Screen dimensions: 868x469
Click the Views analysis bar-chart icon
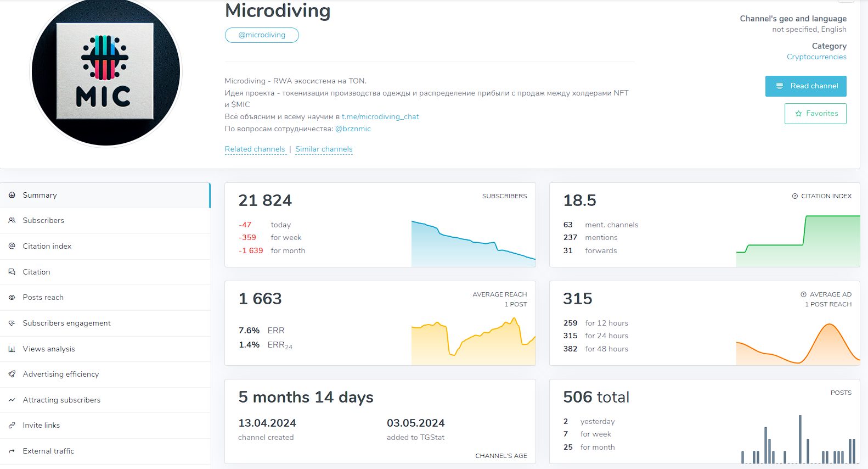pyautogui.click(x=12, y=349)
